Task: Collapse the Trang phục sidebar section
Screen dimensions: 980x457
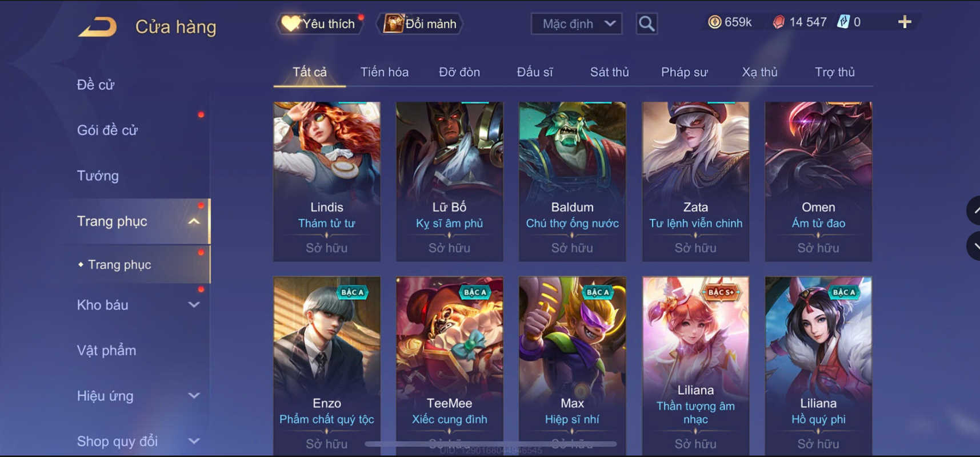Action: click(194, 221)
